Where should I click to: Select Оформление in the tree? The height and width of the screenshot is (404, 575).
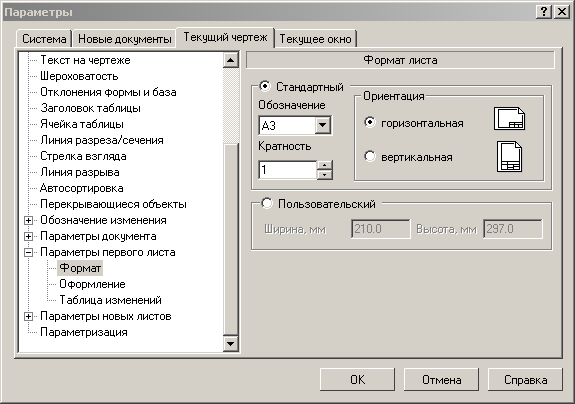pyautogui.click(x=92, y=284)
